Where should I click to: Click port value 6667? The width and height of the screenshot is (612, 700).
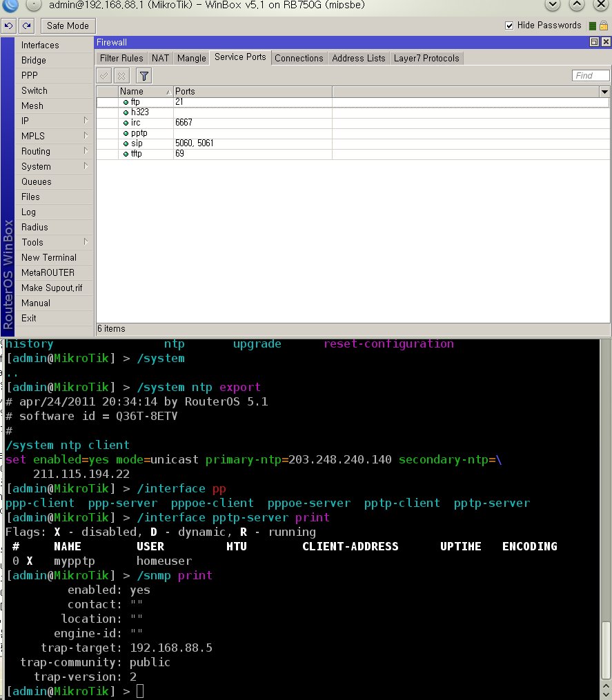(x=184, y=123)
